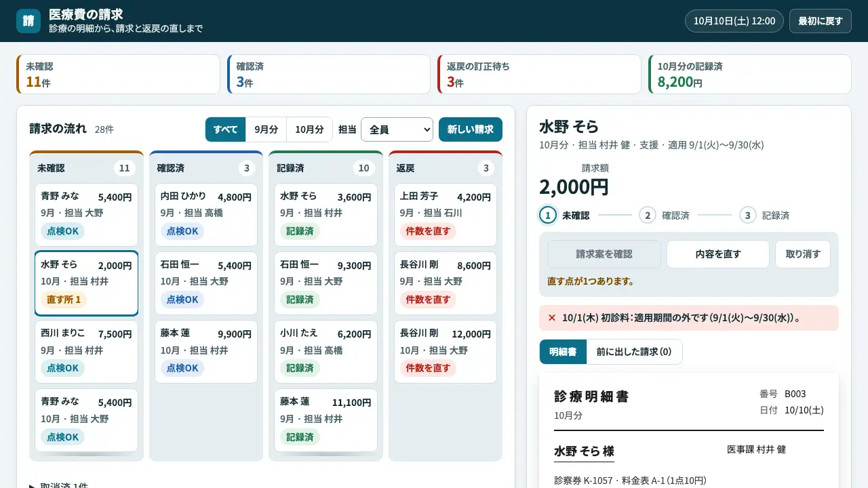Click the 10月分の記録済 8,200円 summary card
Image resolution: width=868 pixels, height=488 pixels.
[x=750, y=75]
